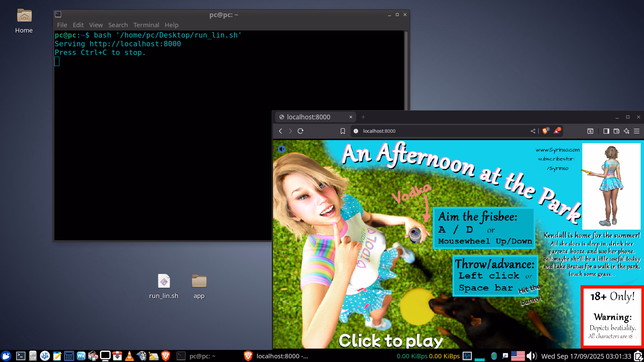Image resolution: width=644 pixels, height=362 pixels.
Task: Open the Terminal menu in menu bar
Action: click(146, 25)
